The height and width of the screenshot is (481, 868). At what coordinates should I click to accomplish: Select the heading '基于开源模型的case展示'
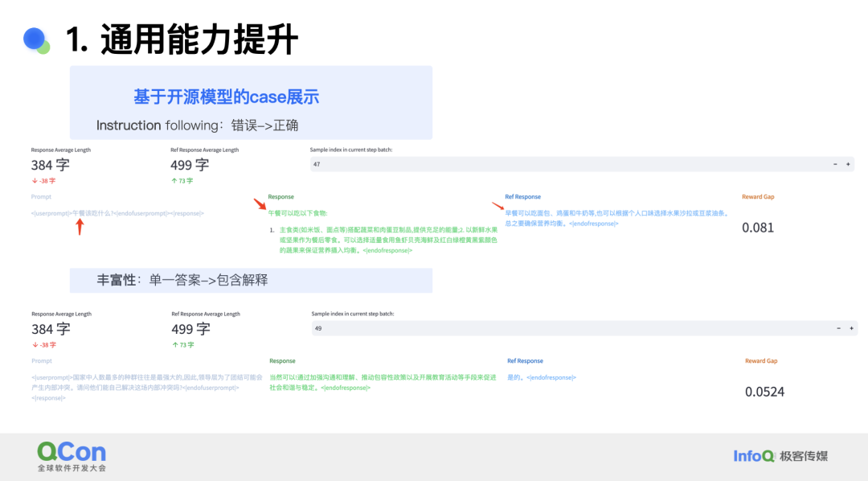click(227, 97)
